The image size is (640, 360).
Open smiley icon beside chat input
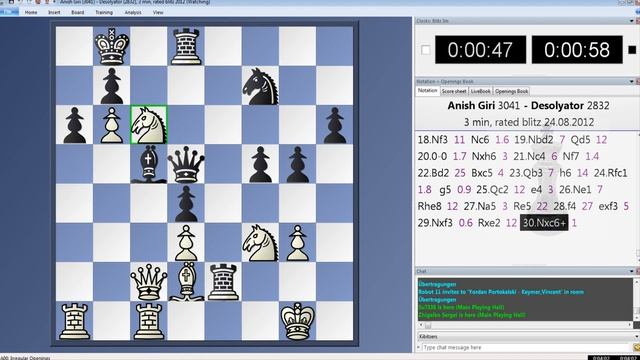(636, 347)
